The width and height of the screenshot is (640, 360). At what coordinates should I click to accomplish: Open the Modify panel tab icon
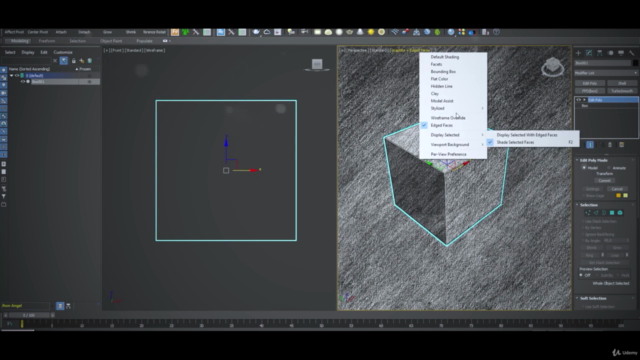589,53
